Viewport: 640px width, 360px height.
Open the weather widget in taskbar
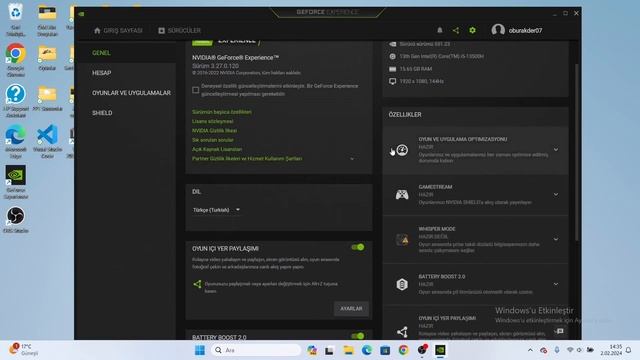24,350
